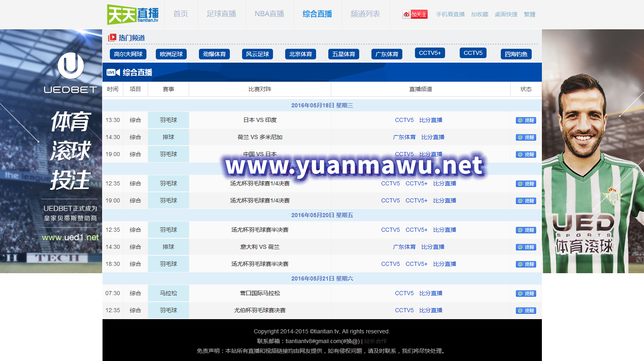644x361 pixels.
Task: Click CCTV5+ for 12:35 1/4决赛 row
Action: click(x=417, y=184)
